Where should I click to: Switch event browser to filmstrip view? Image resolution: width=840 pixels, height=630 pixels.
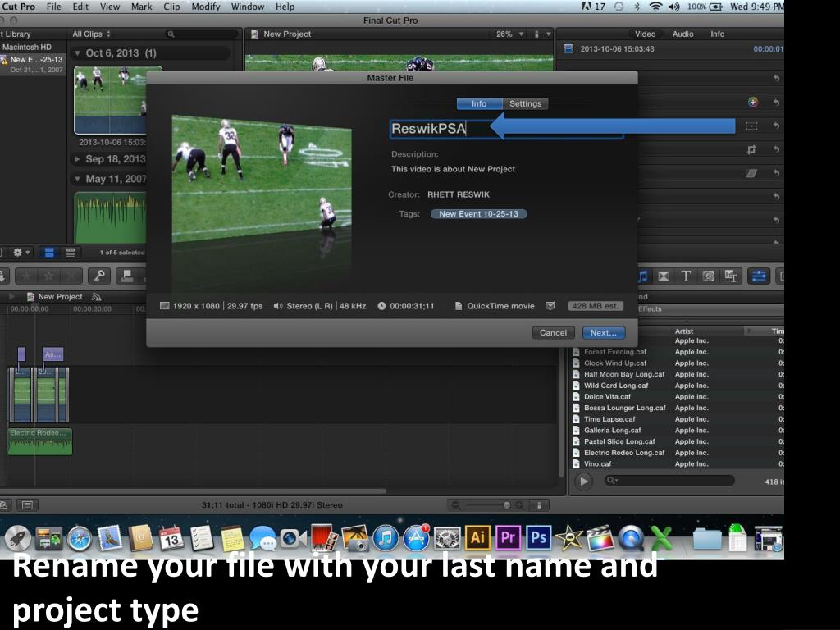(x=49, y=253)
